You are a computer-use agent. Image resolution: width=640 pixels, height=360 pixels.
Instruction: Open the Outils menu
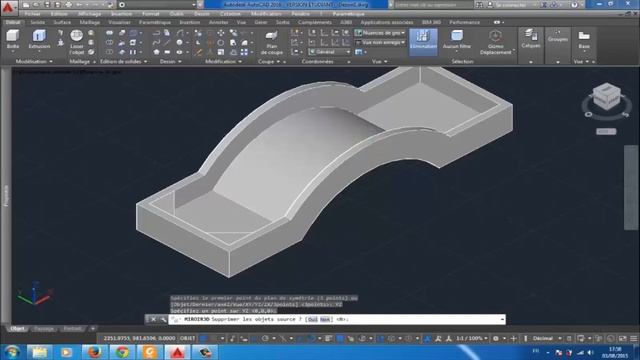[x=176, y=14]
